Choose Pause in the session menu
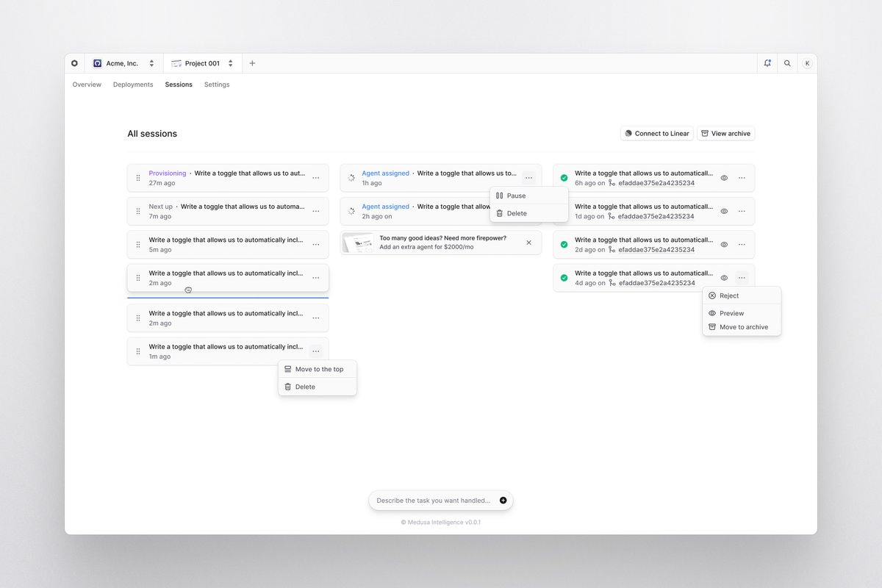The width and height of the screenshot is (882, 588). tap(529, 196)
